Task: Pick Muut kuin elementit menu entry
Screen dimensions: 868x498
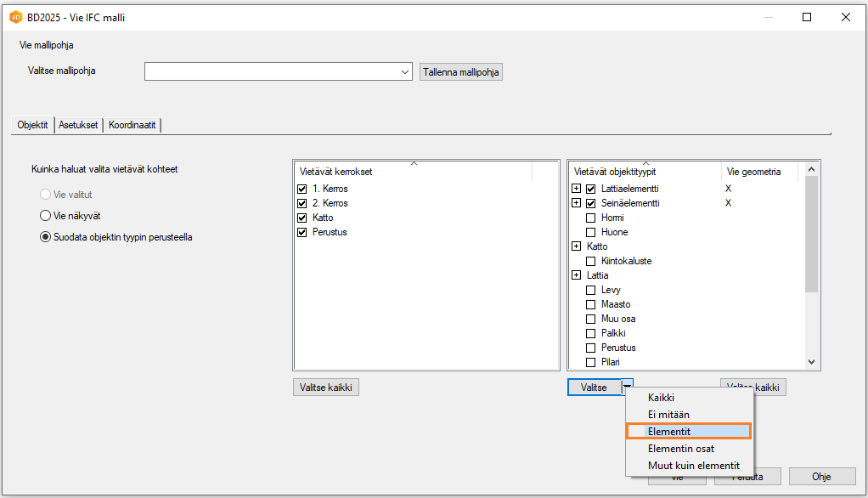Action: click(693, 466)
